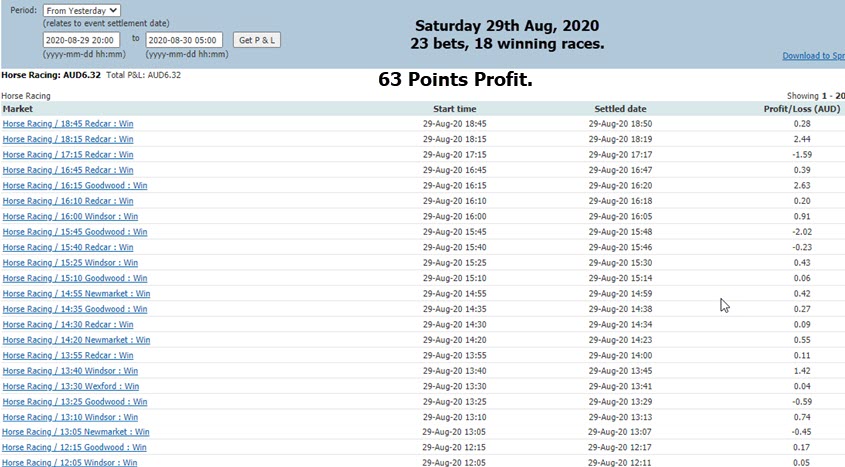The height and width of the screenshot is (467, 845).
Task: Open the 18:45 Redcar Win market
Action: coord(68,124)
